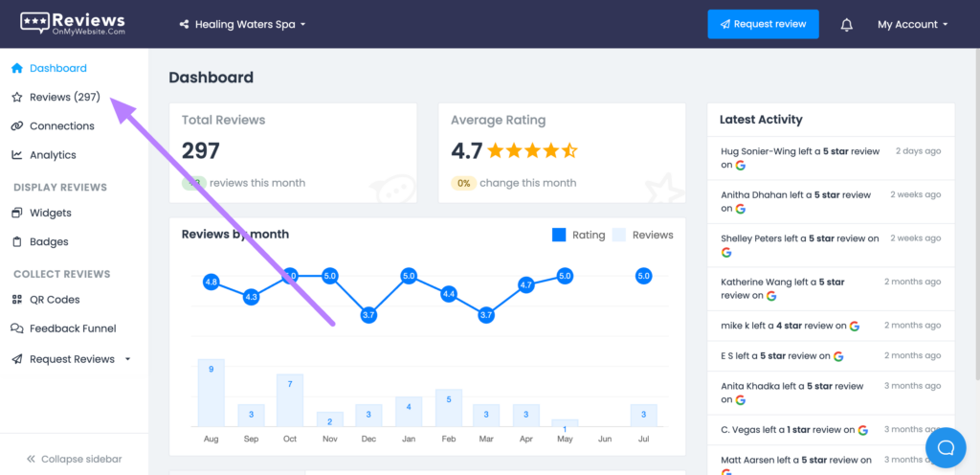Click the February 4.4 rating point
The width and height of the screenshot is (980, 475).
point(448,294)
